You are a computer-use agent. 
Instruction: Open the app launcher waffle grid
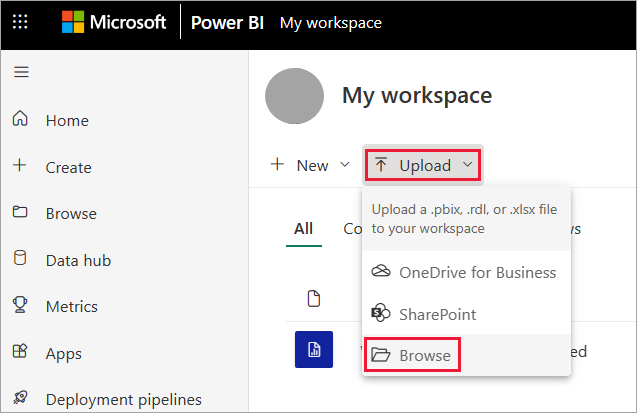point(20,22)
